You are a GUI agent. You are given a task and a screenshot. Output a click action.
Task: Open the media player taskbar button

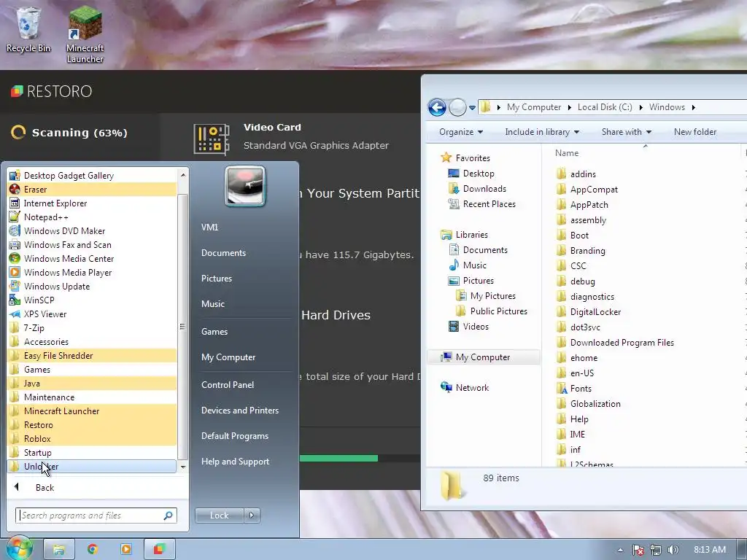126,549
